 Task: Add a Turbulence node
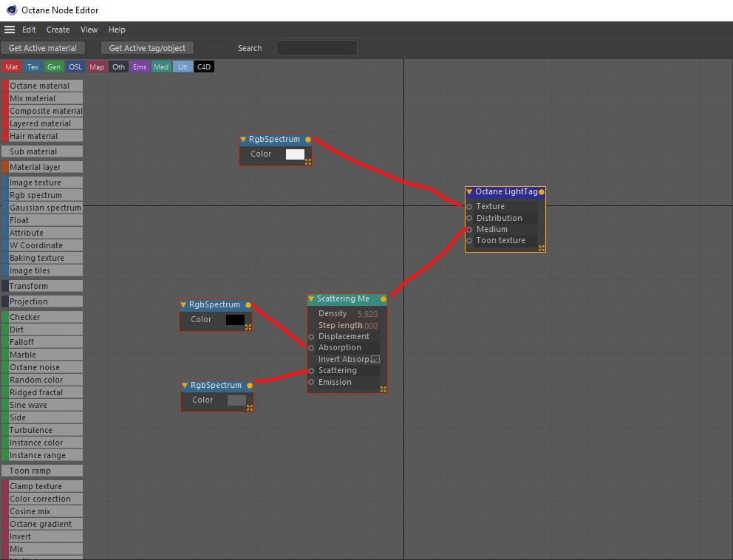coord(42,429)
